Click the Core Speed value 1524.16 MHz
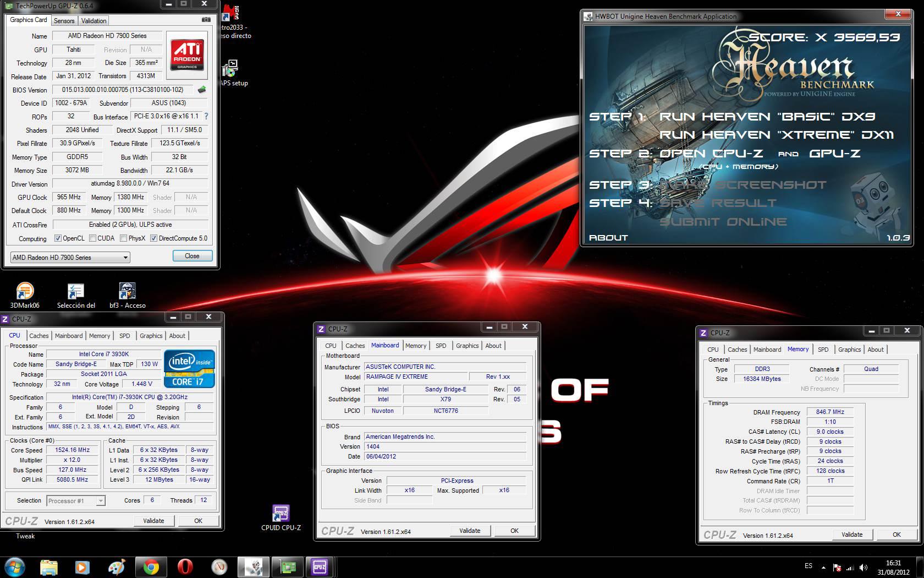Image resolution: width=924 pixels, height=578 pixels. pyautogui.click(x=72, y=450)
